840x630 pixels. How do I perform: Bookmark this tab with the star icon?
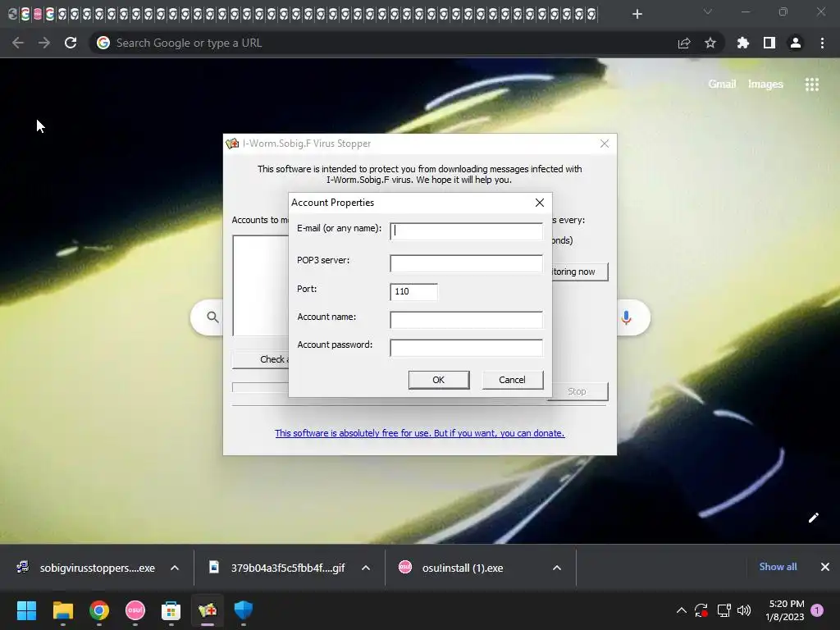point(710,43)
